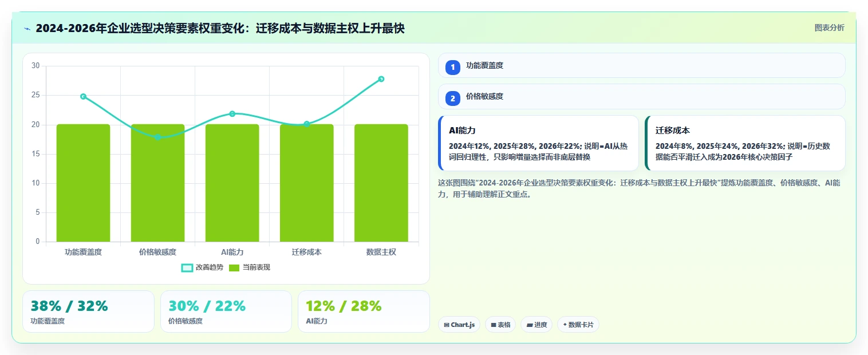The width and height of the screenshot is (868, 355).
Task: Click the icon in the 进度 tag
Action: tap(530, 325)
